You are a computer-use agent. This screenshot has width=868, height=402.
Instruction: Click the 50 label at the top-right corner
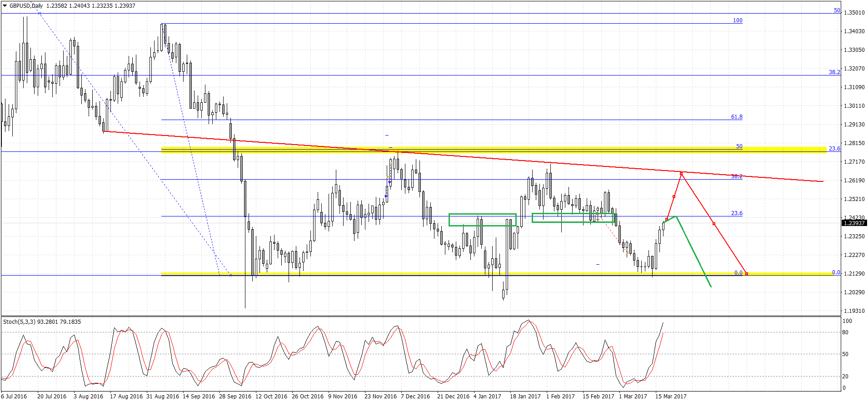click(837, 10)
